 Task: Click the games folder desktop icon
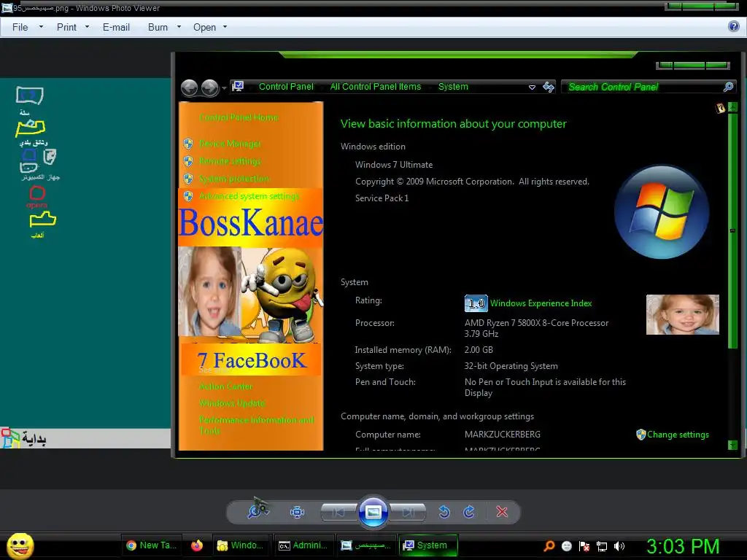[x=42, y=225]
